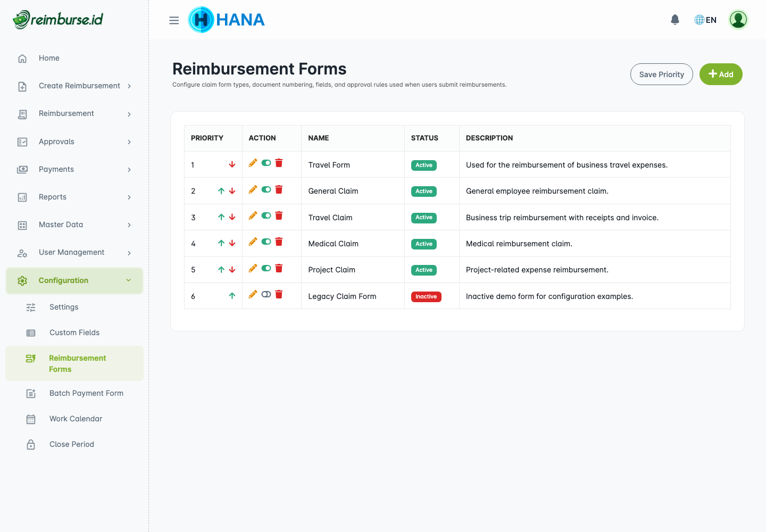Click the notification bell icon
The width and height of the screenshot is (766, 532).
click(x=675, y=20)
